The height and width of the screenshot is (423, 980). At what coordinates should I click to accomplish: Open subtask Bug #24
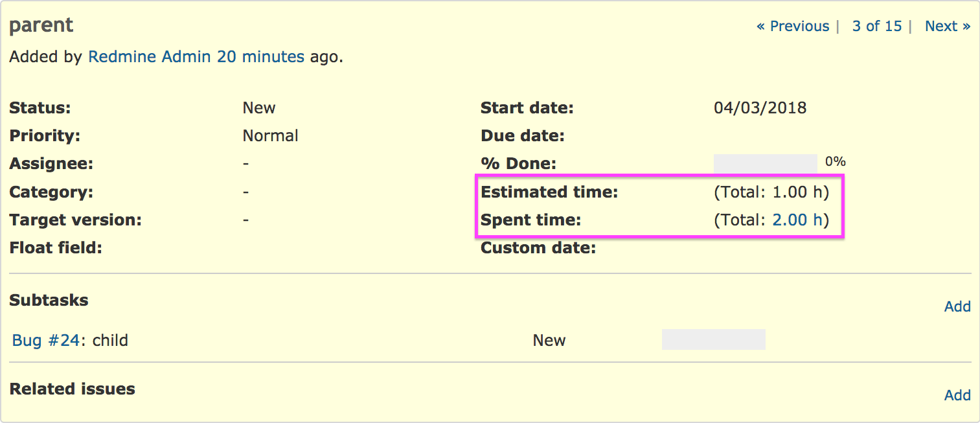(x=47, y=340)
